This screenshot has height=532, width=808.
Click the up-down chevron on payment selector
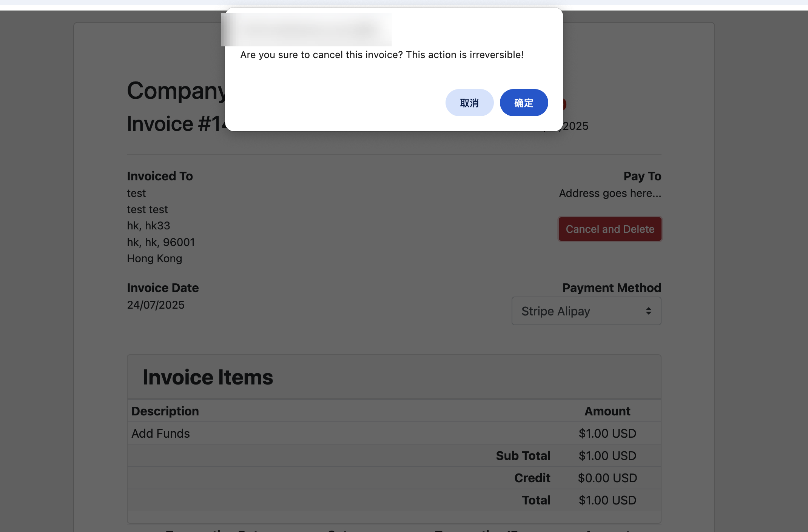pos(649,311)
